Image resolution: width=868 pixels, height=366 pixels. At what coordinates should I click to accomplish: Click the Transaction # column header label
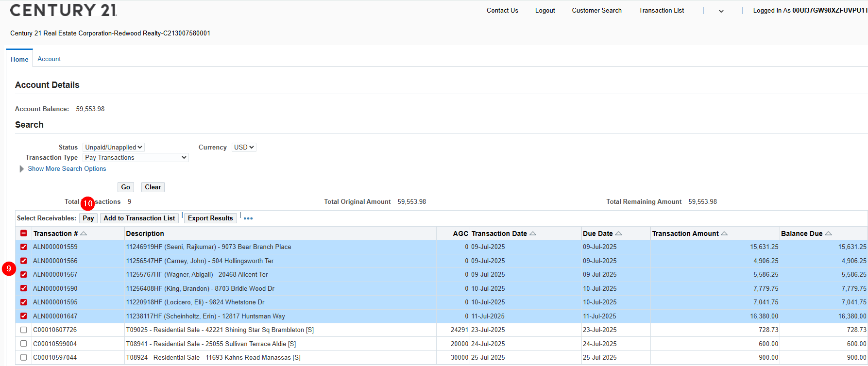pos(55,233)
